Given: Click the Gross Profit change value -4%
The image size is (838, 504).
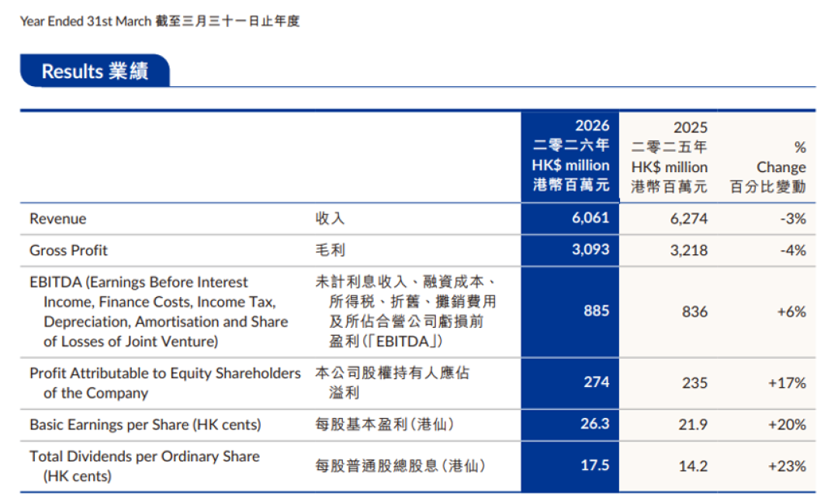Looking at the screenshot, I should [793, 250].
